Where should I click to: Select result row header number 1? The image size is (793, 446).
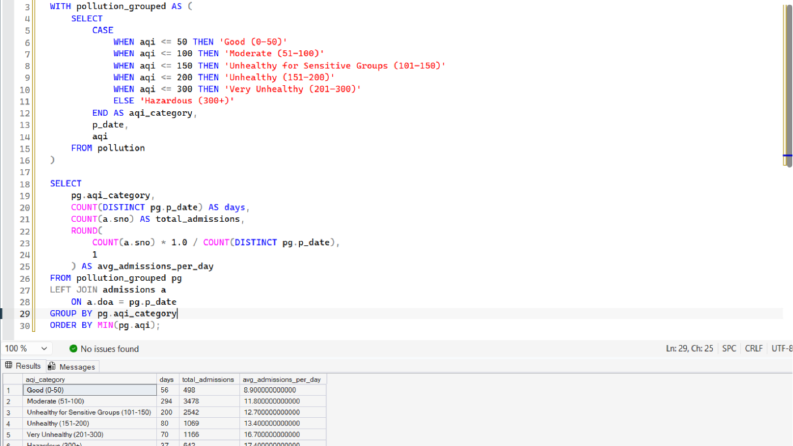[13, 390]
